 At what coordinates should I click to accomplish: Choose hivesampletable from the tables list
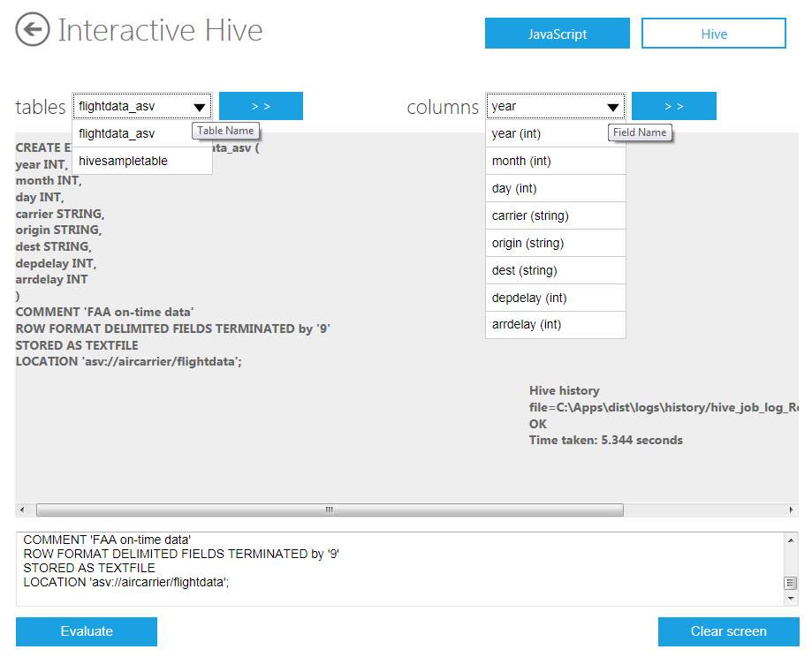[142, 161]
